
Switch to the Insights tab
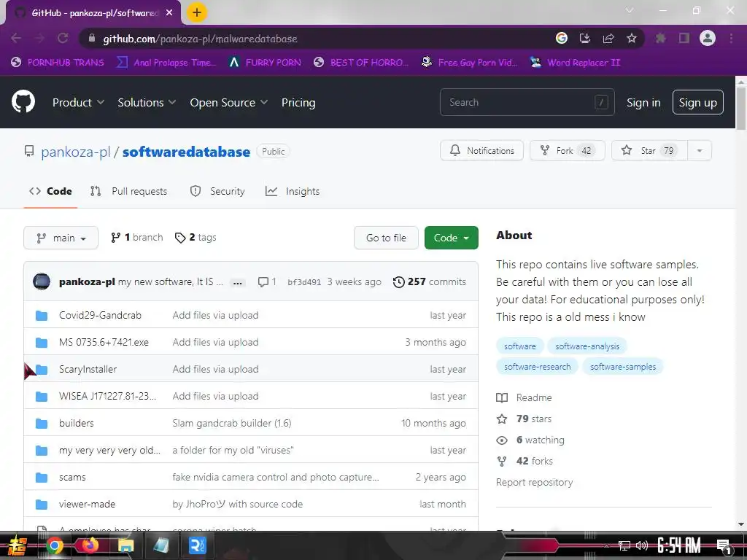293,191
